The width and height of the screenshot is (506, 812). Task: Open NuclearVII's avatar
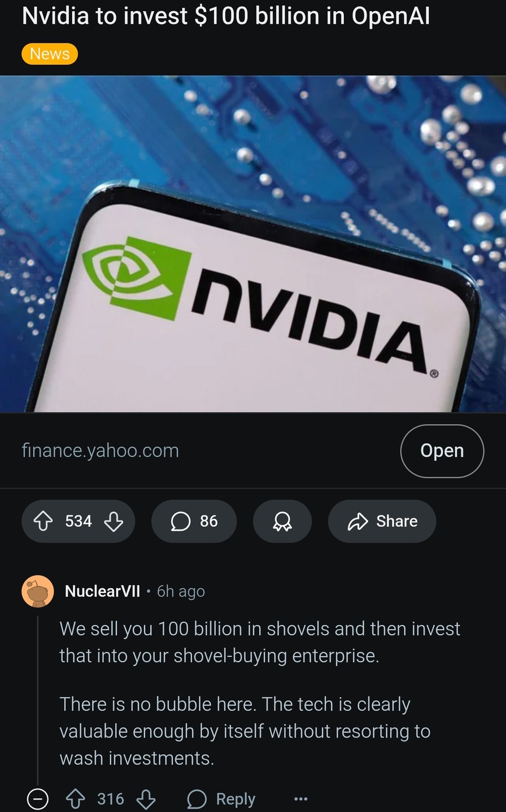point(37,592)
